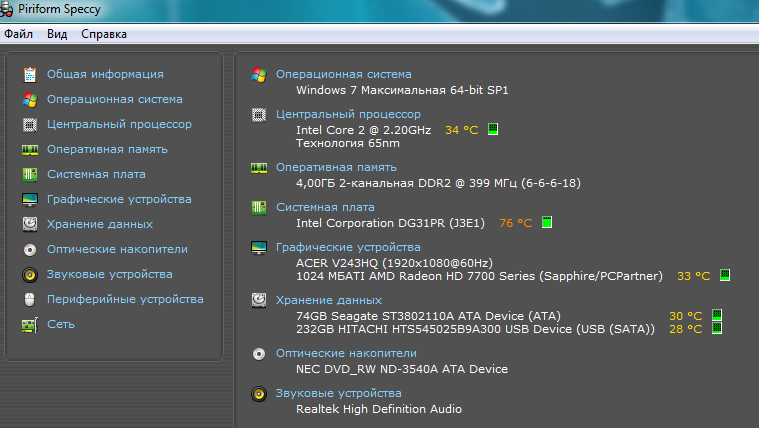Click the Общая информация clipboard icon in sidebar
The height and width of the screenshot is (428, 759).
point(30,75)
